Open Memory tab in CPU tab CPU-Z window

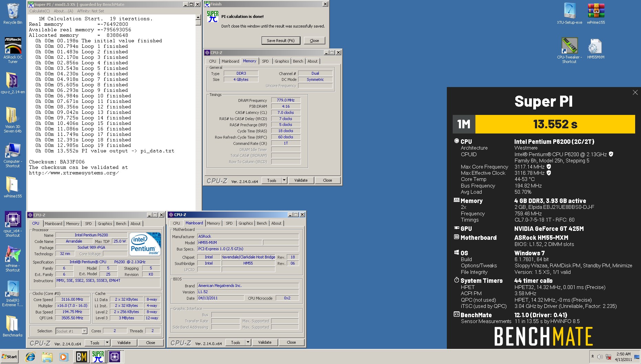[x=73, y=224]
